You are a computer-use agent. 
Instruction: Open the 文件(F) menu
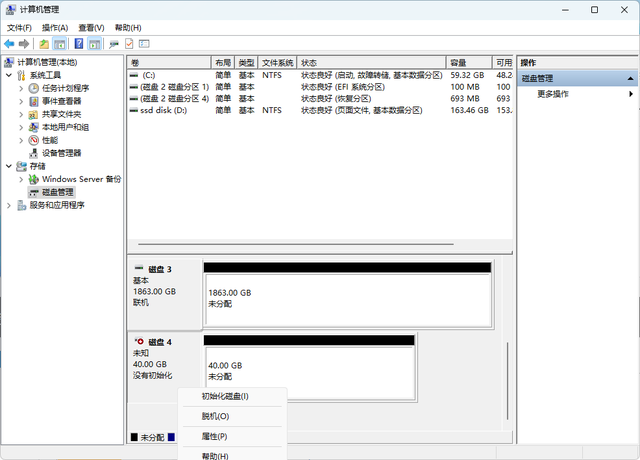(19, 28)
